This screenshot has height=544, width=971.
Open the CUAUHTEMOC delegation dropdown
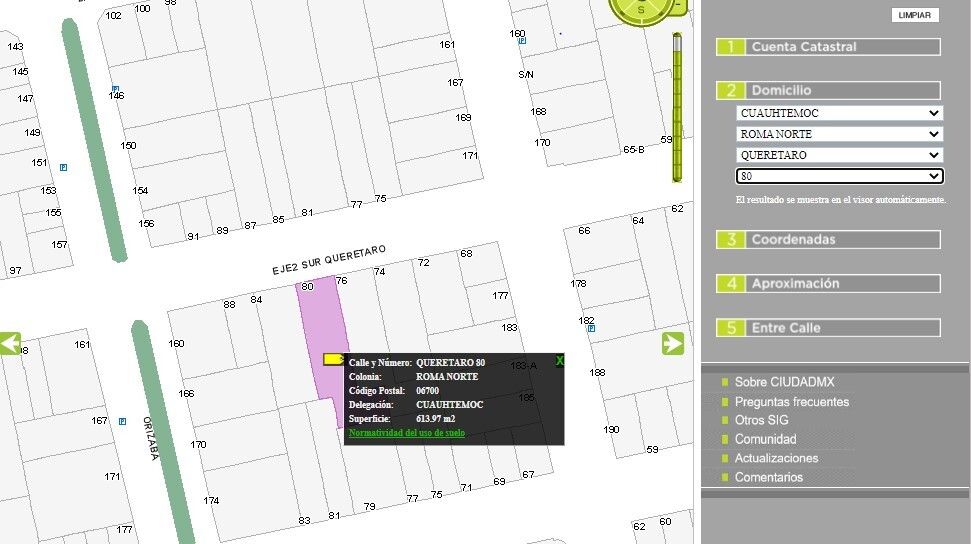(x=839, y=113)
